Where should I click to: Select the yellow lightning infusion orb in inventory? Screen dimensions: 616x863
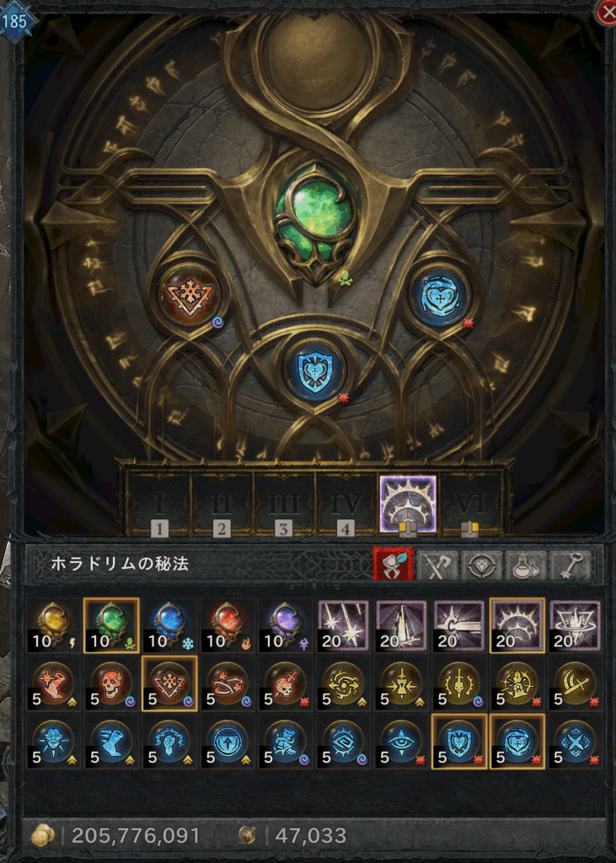pyautogui.click(x=53, y=626)
